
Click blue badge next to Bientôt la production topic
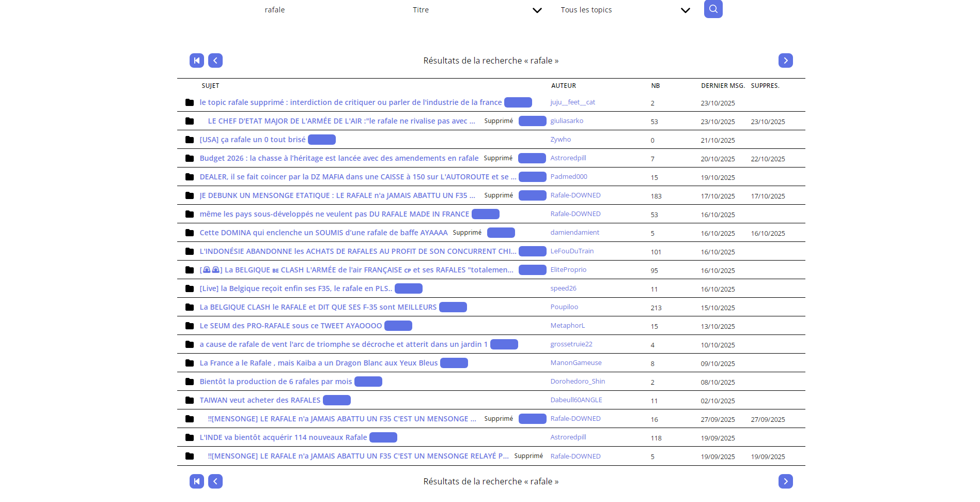point(368,382)
